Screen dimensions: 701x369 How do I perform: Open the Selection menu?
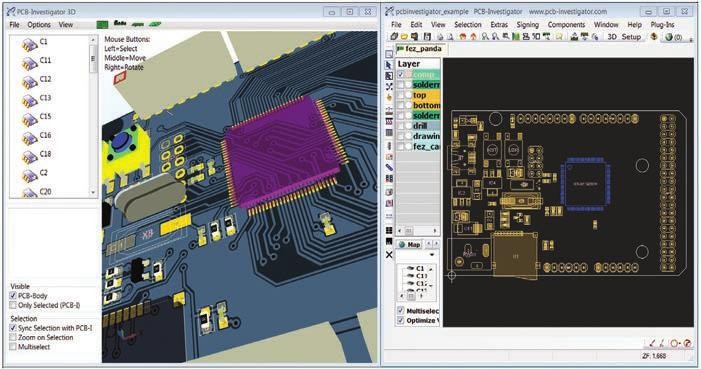[468, 25]
